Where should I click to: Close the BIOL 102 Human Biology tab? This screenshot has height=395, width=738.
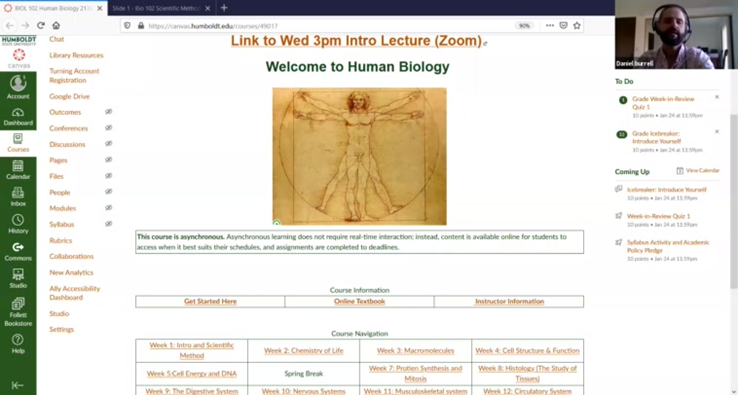pyautogui.click(x=99, y=8)
